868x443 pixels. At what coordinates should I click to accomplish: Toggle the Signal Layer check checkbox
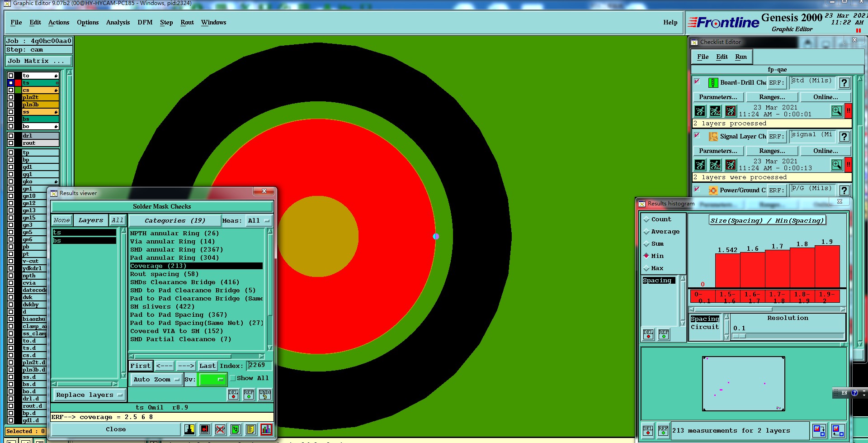pyautogui.click(x=697, y=135)
